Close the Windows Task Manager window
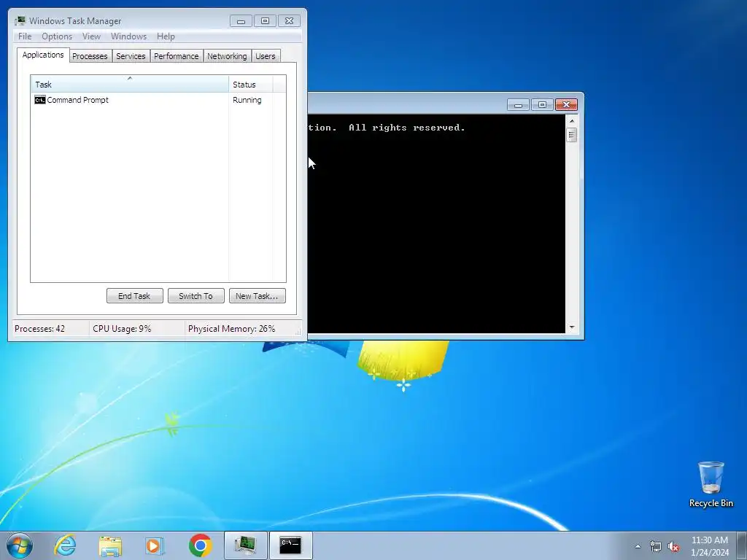Image resolution: width=747 pixels, height=560 pixels. coord(289,20)
